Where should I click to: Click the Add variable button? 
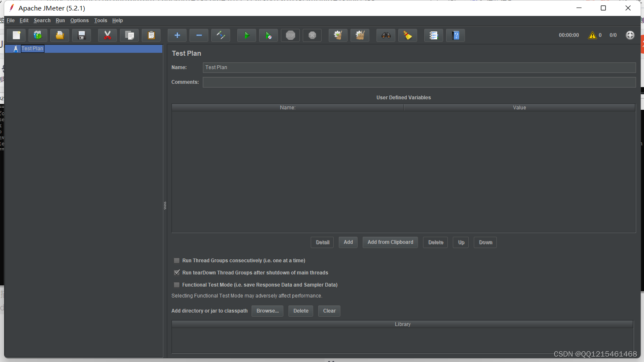(x=348, y=242)
